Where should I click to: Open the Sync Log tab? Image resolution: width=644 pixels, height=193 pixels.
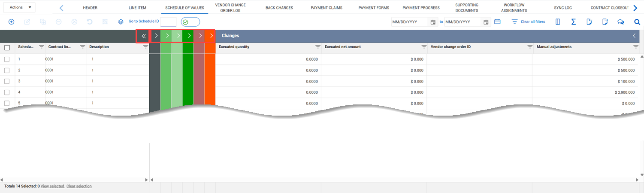tap(562, 8)
